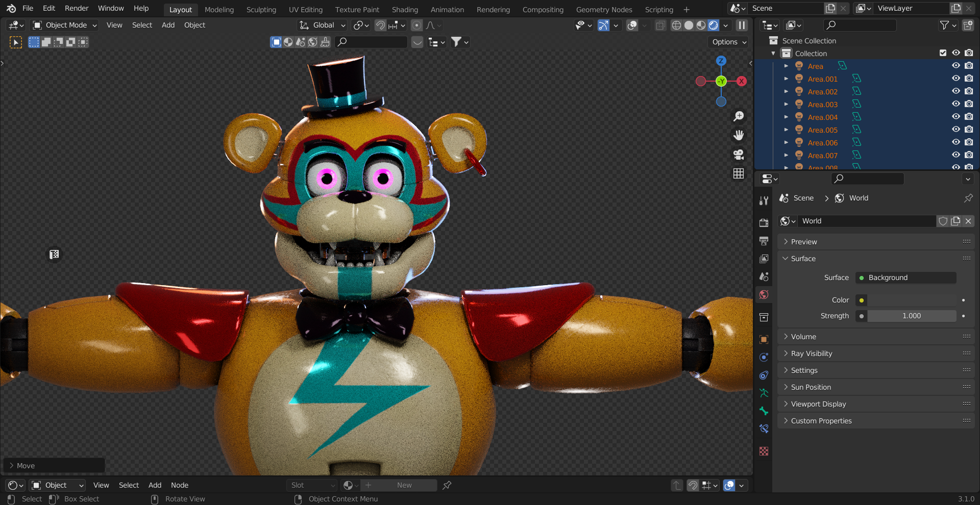The width and height of the screenshot is (980, 505).
Task: Open the Options dropdown
Action: [x=729, y=42]
